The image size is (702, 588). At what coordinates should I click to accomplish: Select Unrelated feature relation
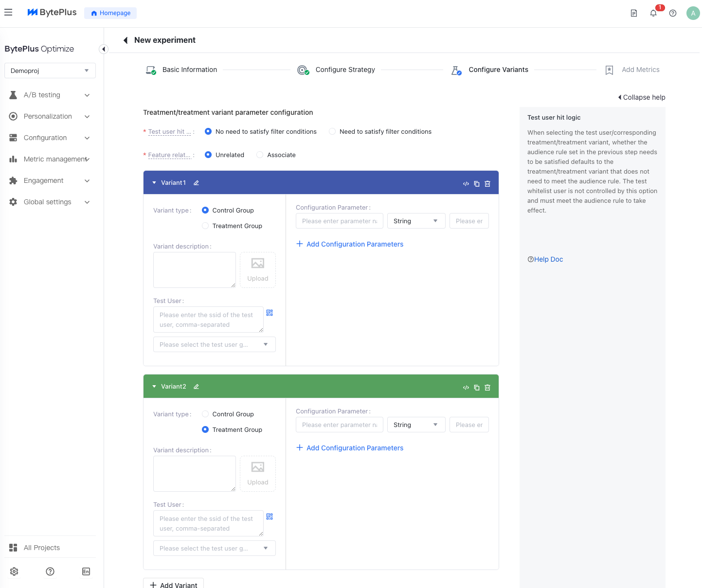coord(208,155)
